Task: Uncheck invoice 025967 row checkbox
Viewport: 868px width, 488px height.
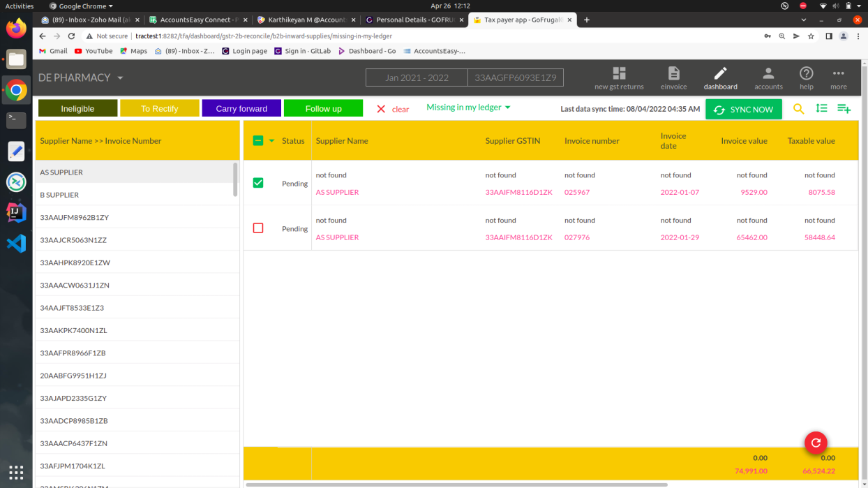Action: (x=258, y=183)
